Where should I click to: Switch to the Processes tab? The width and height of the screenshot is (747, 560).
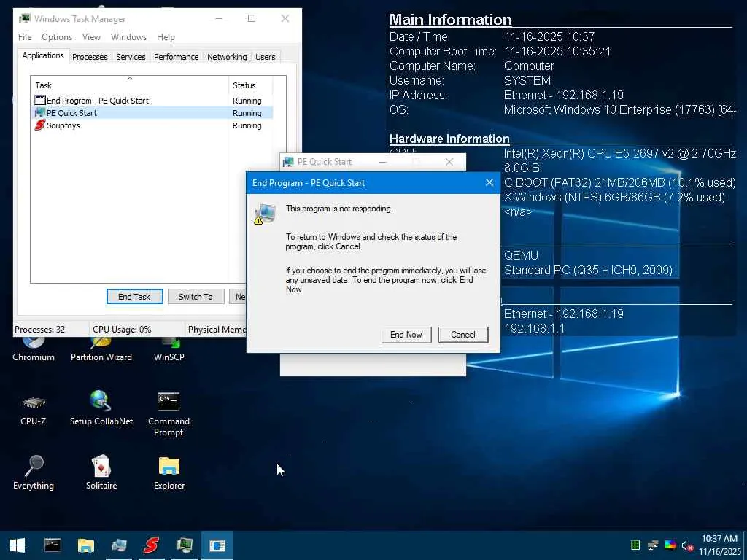tap(90, 57)
